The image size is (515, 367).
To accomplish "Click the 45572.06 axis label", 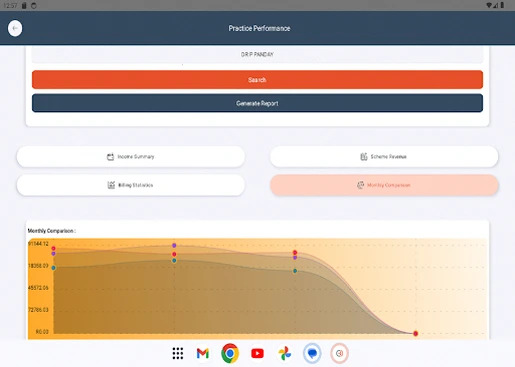I will point(38,288).
